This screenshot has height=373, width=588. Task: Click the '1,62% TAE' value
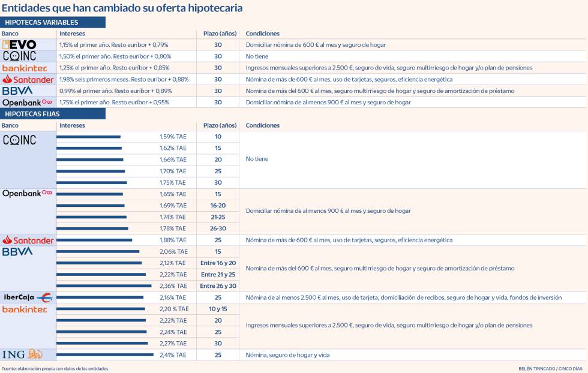[173, 148]
